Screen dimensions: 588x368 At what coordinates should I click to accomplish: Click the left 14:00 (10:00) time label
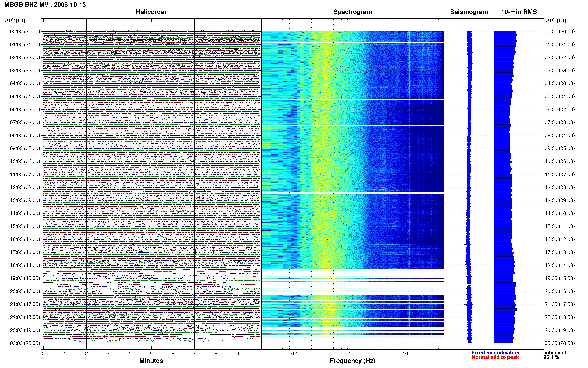[25, 213]
